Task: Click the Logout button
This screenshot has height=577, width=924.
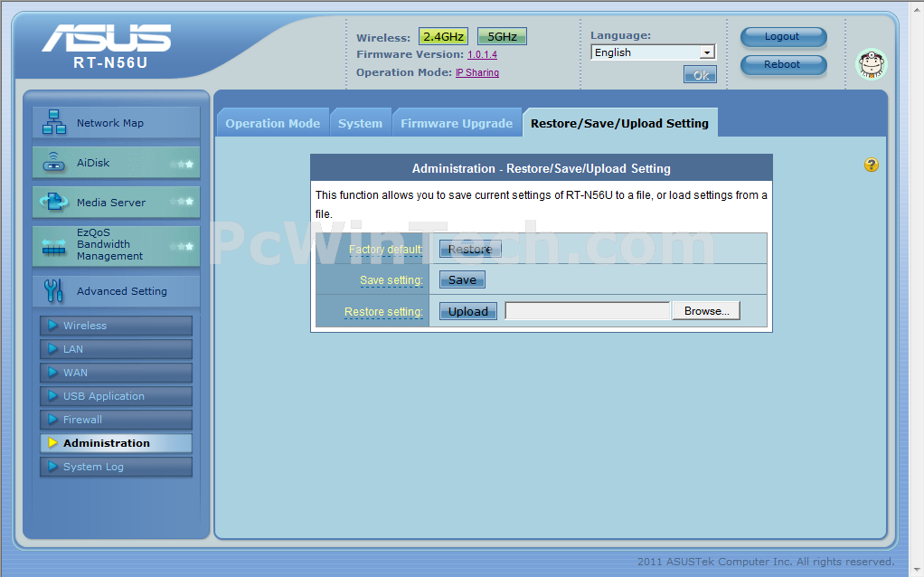Action: [x=783, y=36]
